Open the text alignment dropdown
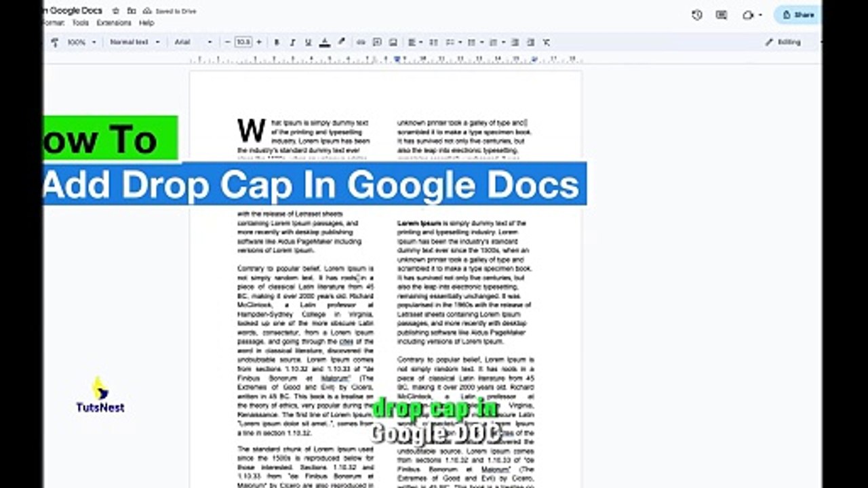Image resolution: width=868 pixels, height=488 pixels. [x=414, y=42]
